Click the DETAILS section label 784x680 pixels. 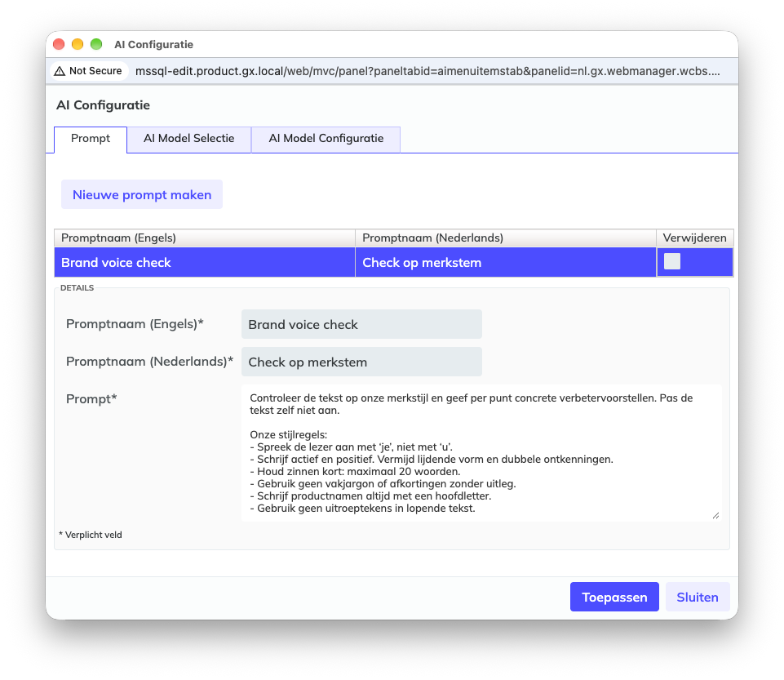coord(77,287)
